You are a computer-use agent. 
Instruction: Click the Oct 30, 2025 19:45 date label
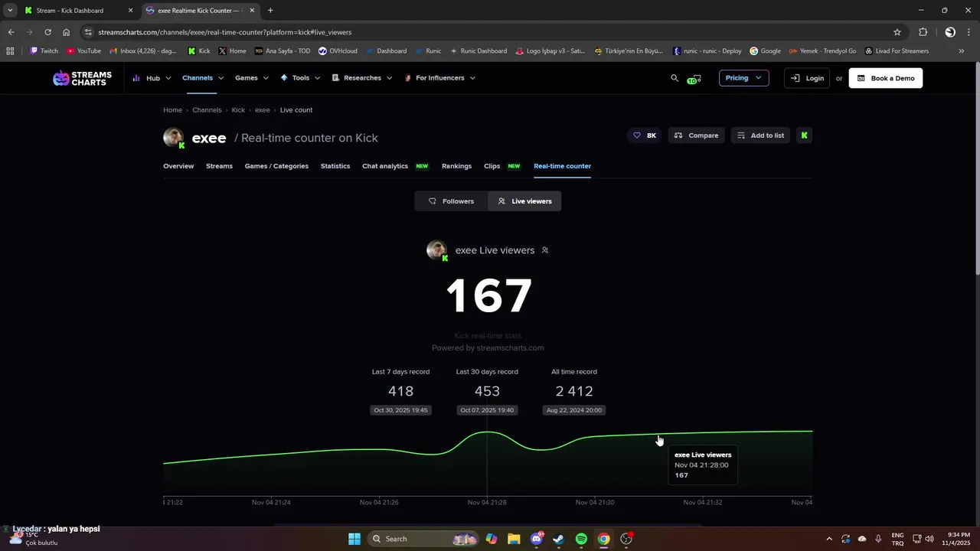coord(400,410)
